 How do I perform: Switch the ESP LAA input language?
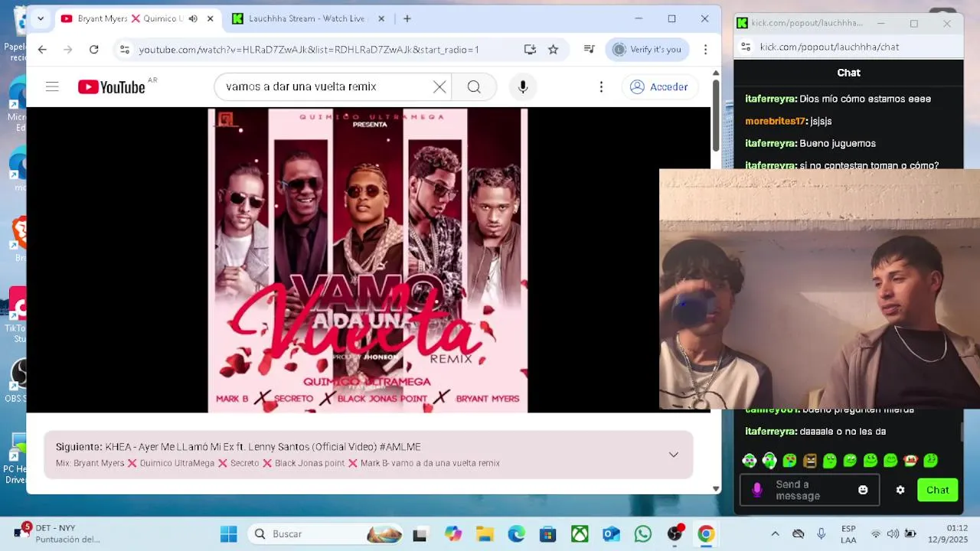click(x=848, y=533)
